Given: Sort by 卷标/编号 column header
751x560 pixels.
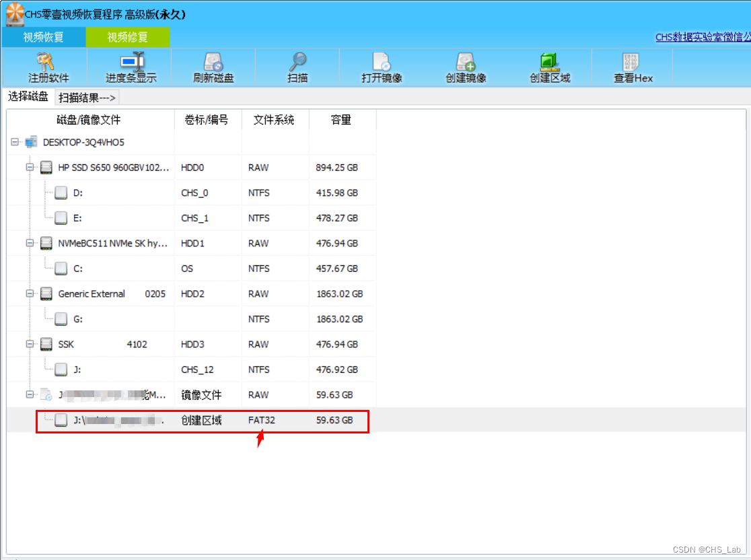Looking at the screenshot, I should tap(207, 120).
